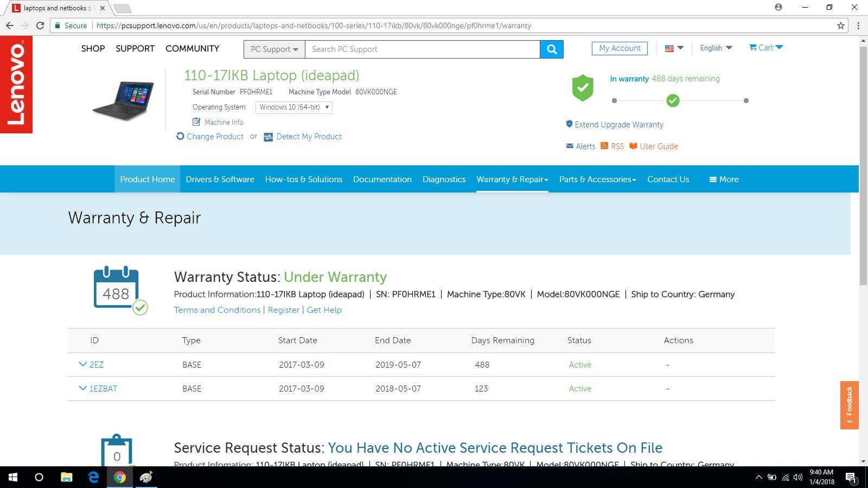Open the PC Support category dropdown

(x=275, y=49)
